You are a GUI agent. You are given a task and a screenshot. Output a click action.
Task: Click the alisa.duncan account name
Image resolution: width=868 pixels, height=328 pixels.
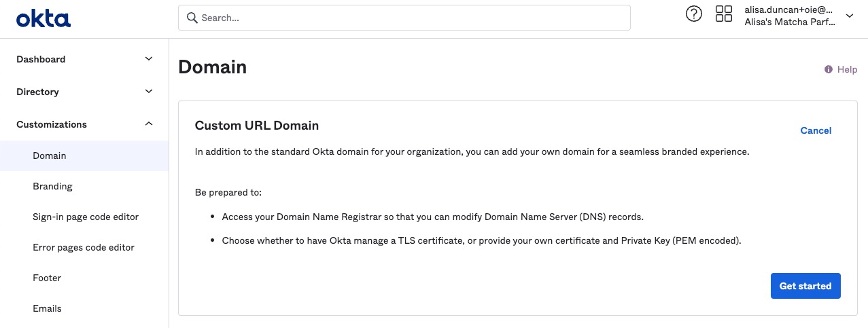click(x=788, y=10)
